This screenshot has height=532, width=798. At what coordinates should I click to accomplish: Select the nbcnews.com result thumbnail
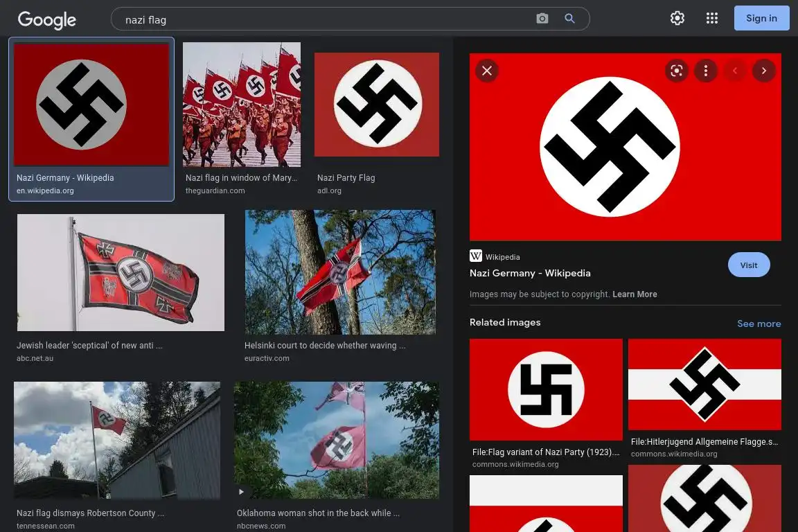tap(337, 441)
